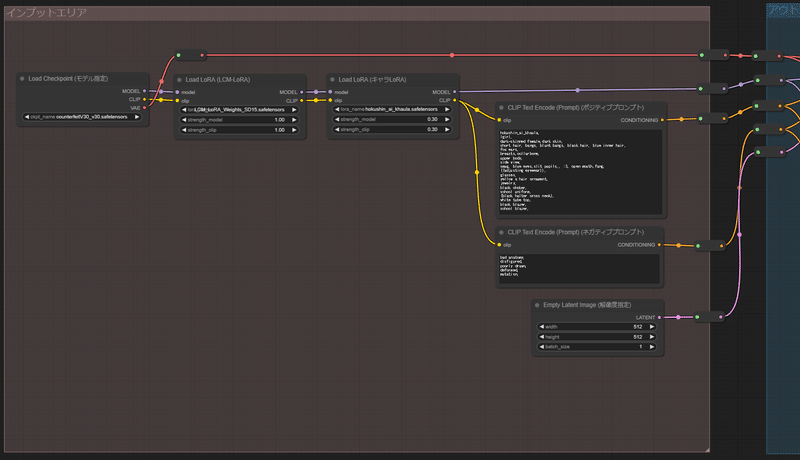Click the MODEL output slot of キャラLoRA node
This screenshot has height=460, width=800.
(x=455, y=92)
